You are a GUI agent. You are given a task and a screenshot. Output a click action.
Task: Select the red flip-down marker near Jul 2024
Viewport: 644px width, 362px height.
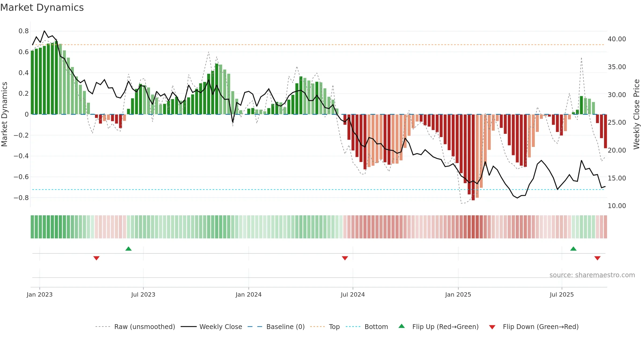click(345, 258)
